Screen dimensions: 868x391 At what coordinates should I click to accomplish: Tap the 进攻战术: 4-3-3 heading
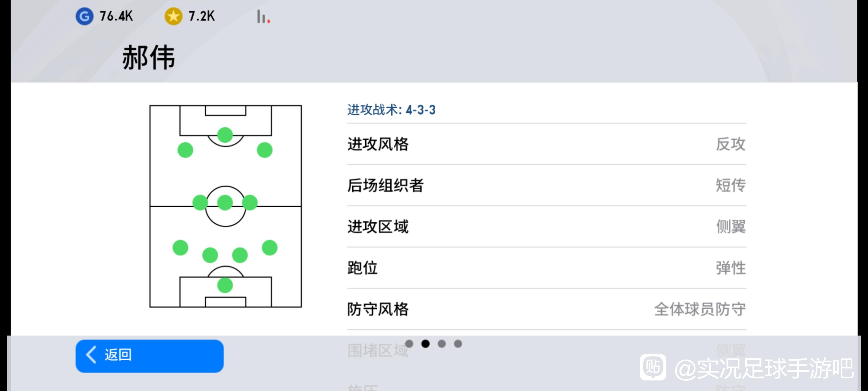point(391,110)
